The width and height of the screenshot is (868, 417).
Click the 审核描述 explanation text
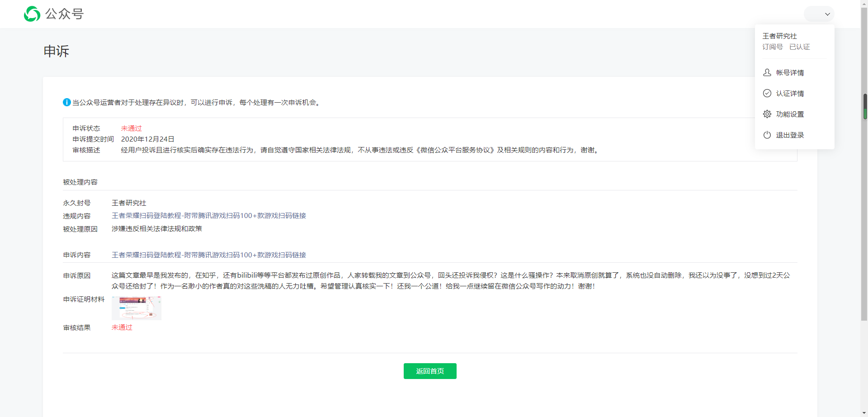click(x=360, y=150)
